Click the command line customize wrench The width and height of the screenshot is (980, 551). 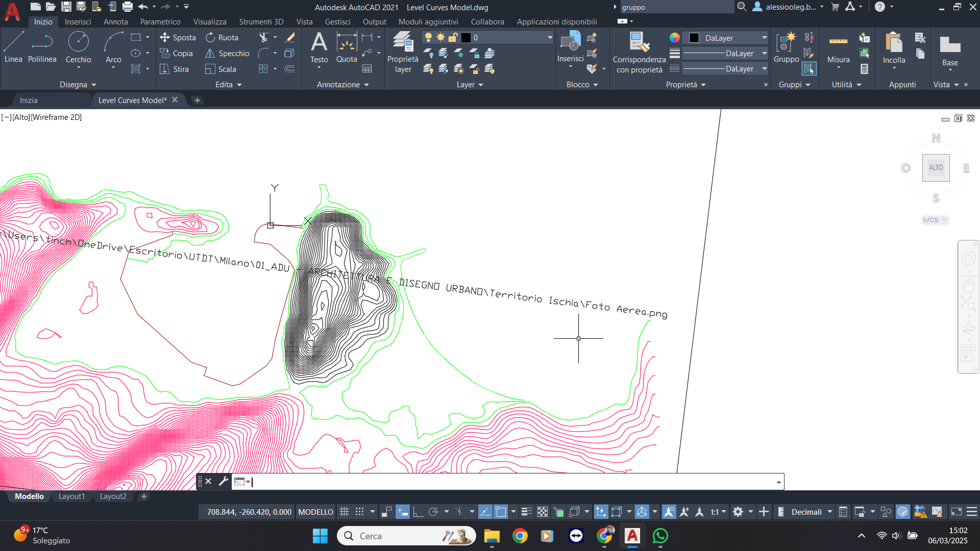(223, 481)
